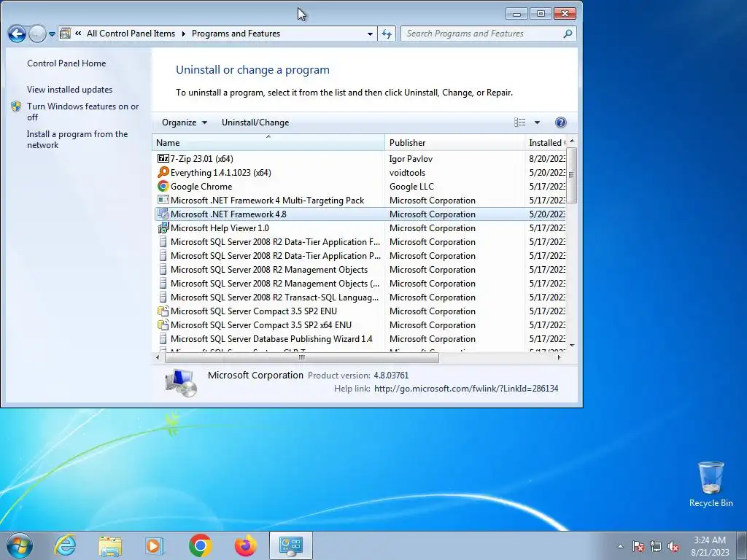
Task: Select SQL Server 2008 R2 Management Objects row
Action: 360,270
